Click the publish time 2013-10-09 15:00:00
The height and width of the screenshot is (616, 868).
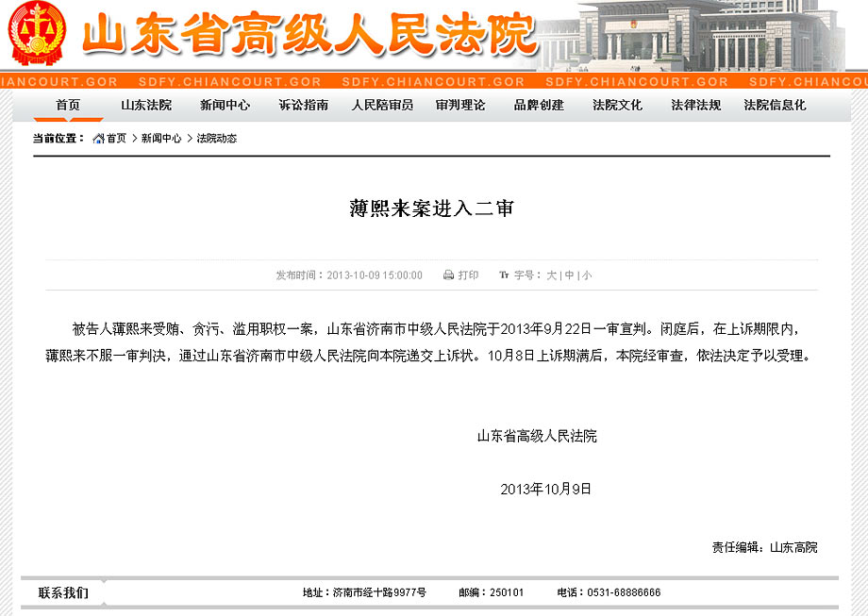point(375,275)
